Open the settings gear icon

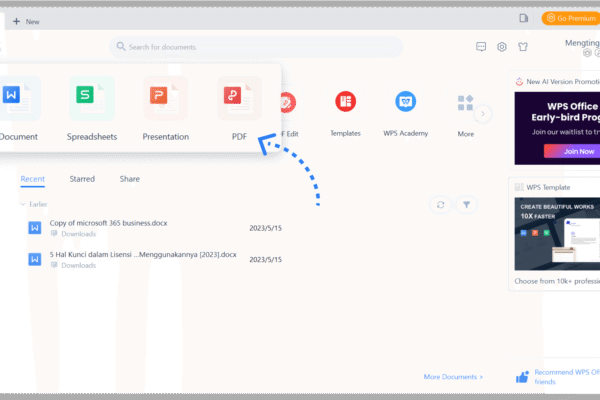[x=502, y=47]
